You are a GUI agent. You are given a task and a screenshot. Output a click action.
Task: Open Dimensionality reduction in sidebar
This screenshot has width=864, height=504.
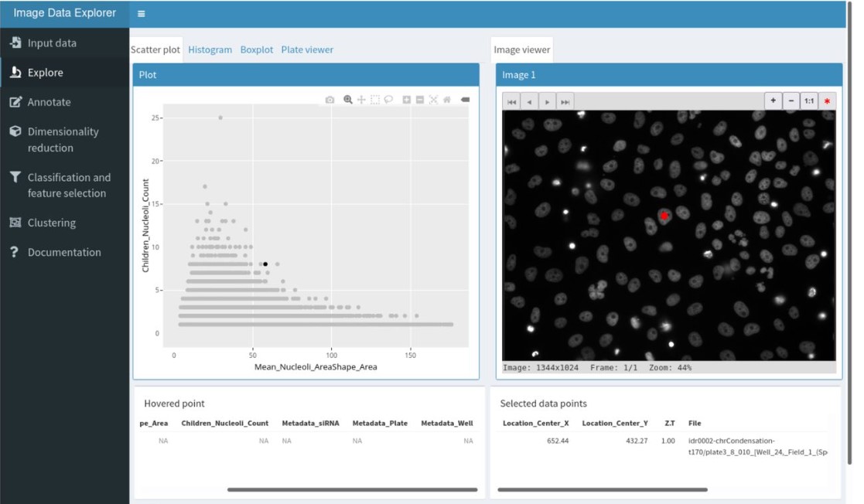coord(63,139)
